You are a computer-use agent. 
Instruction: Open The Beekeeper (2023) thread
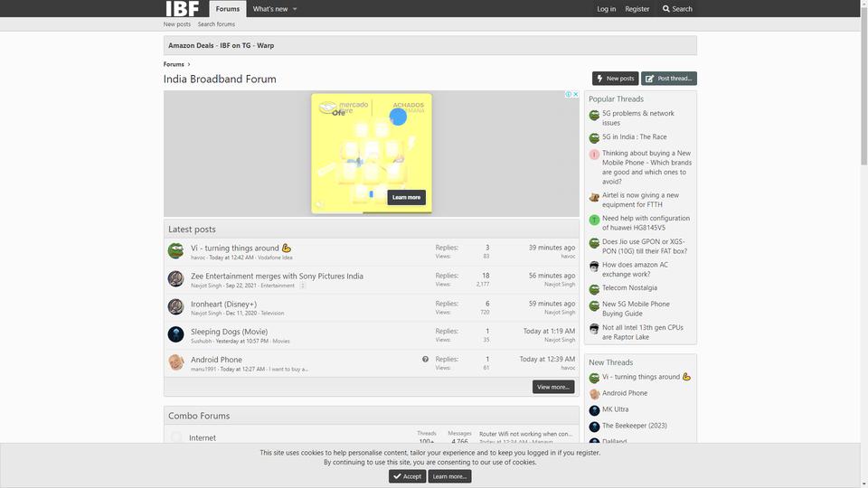[x=635, y=426]
